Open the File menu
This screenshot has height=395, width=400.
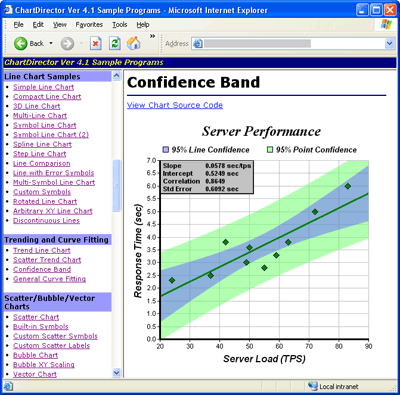18,25
